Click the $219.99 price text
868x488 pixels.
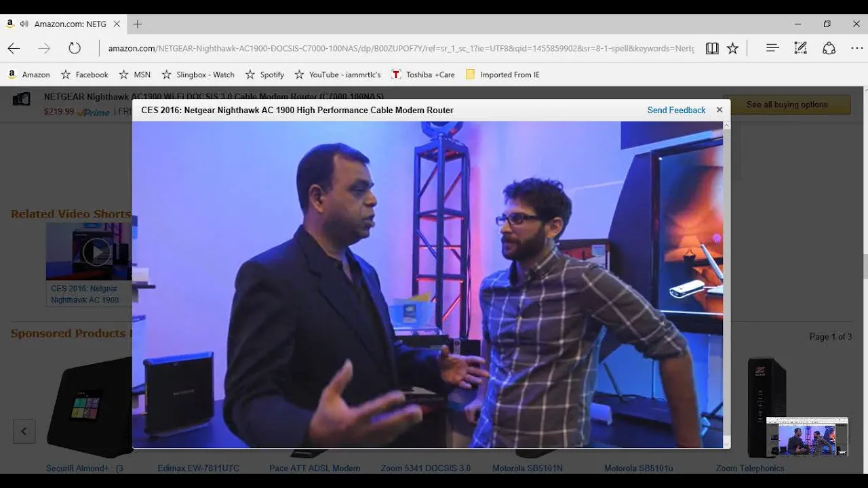tap(59, 112)
